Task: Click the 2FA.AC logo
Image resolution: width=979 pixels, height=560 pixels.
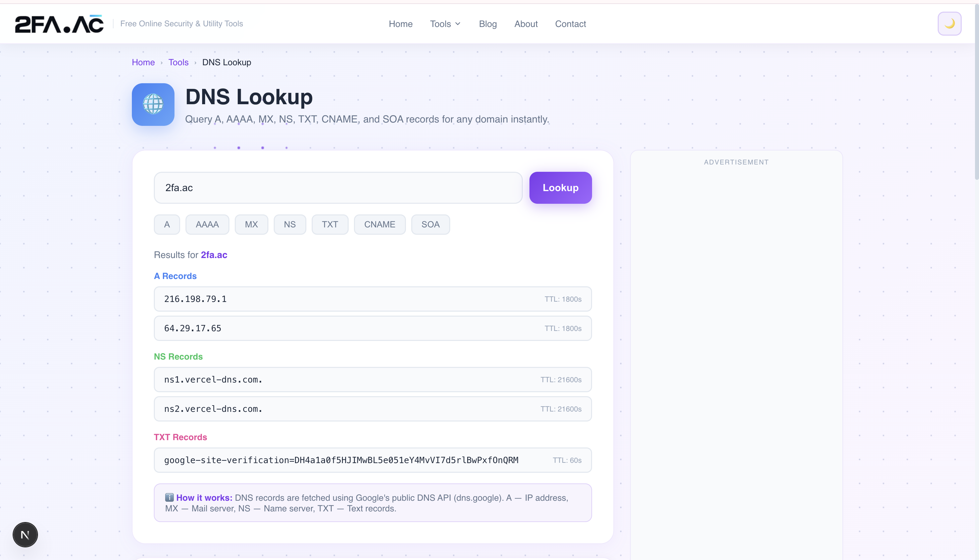Action: point(59,24)
